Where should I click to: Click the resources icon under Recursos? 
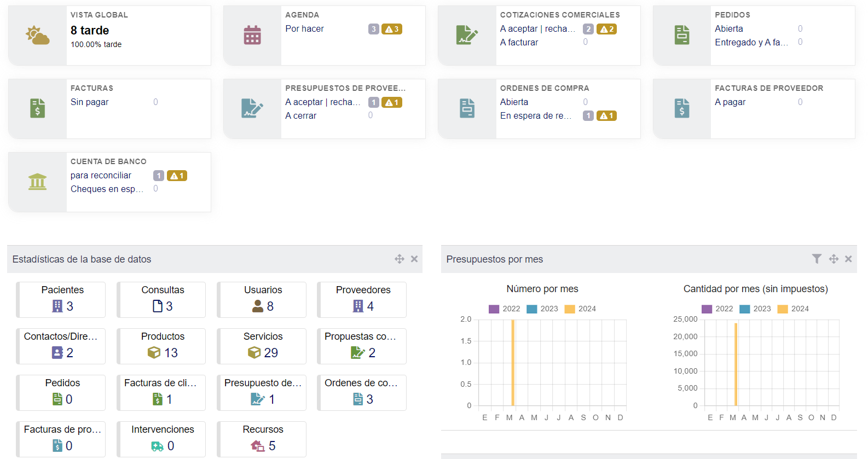(x=258, y=446)
